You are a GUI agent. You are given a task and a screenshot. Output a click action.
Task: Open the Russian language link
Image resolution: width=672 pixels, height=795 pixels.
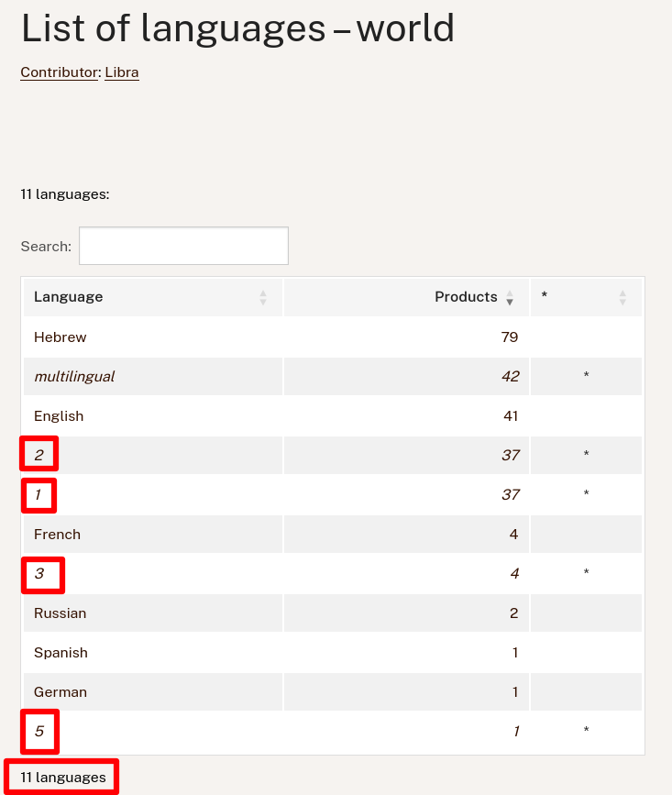click(x=60, y=613)
